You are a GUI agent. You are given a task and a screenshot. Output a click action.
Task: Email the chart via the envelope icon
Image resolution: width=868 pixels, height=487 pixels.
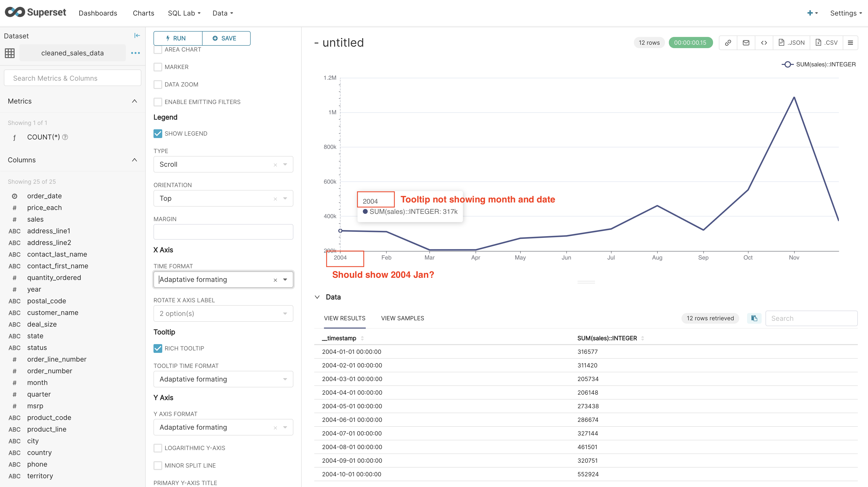tap(746, 43)
